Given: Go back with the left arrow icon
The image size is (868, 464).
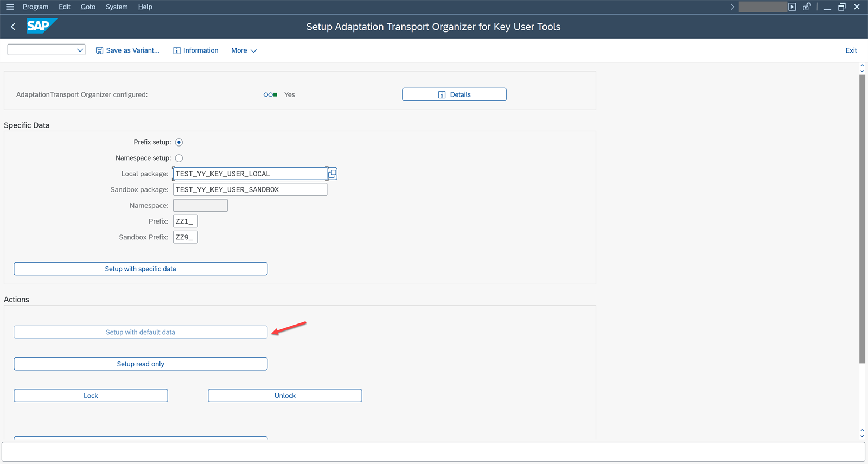Looking at the screenshot, I should click(x=13, y=26).
